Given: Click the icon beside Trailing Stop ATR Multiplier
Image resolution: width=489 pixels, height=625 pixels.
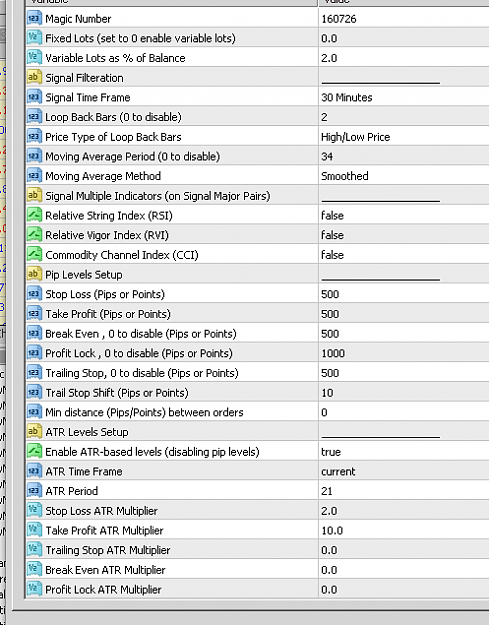Looking at the screenshot, I should [x=34, y=550].
